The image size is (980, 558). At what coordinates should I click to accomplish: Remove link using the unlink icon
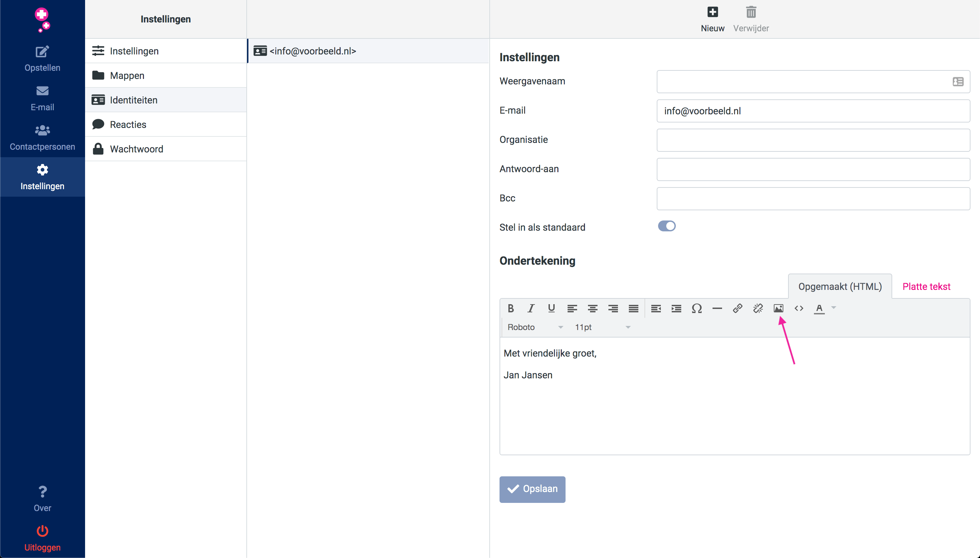(x=758, y=308)
